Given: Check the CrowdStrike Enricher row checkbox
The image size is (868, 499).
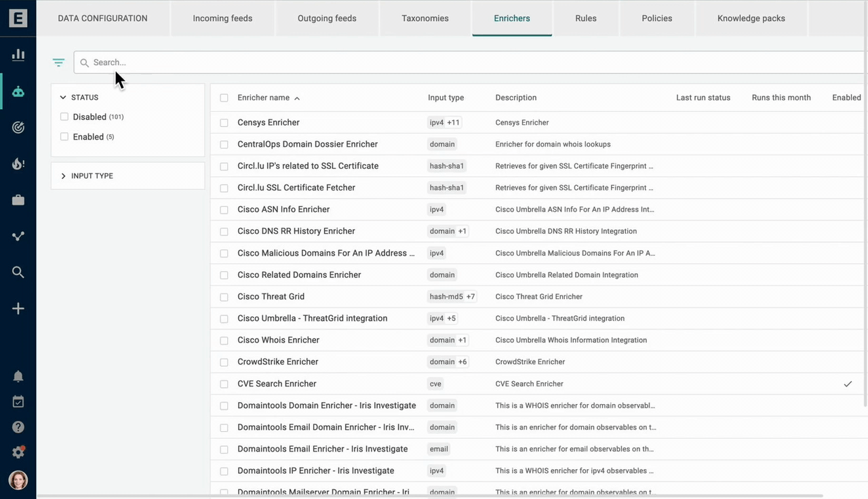Looking at the screenshot, I should (224, 362).
